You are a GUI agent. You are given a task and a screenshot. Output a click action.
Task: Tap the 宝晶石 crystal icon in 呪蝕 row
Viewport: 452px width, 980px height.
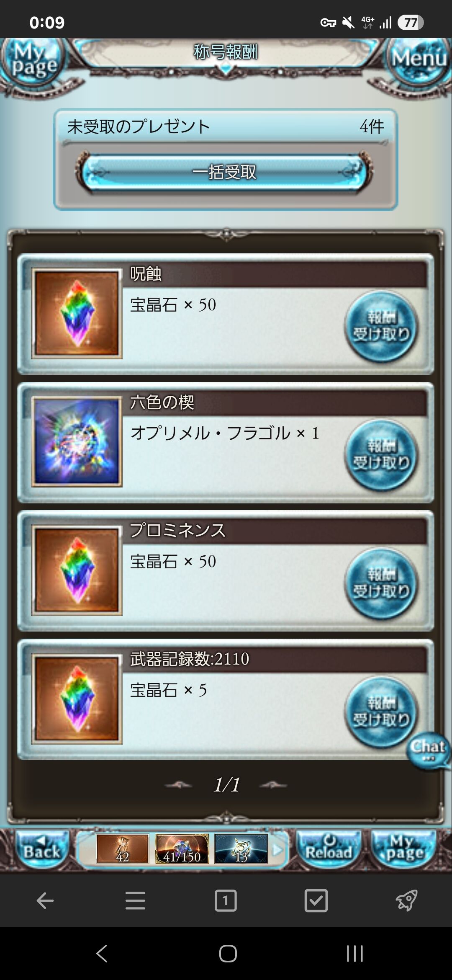tap(77, 313)
